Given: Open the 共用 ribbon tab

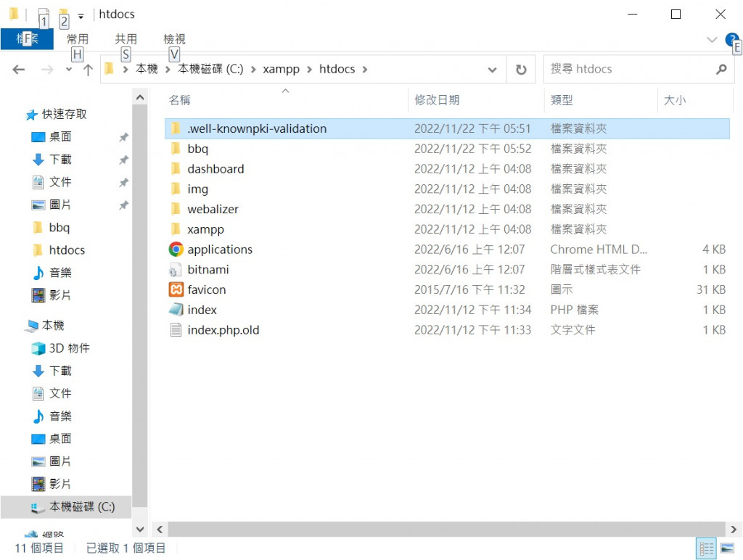Looking at the screenshot, I should click(x=126, y=39).
